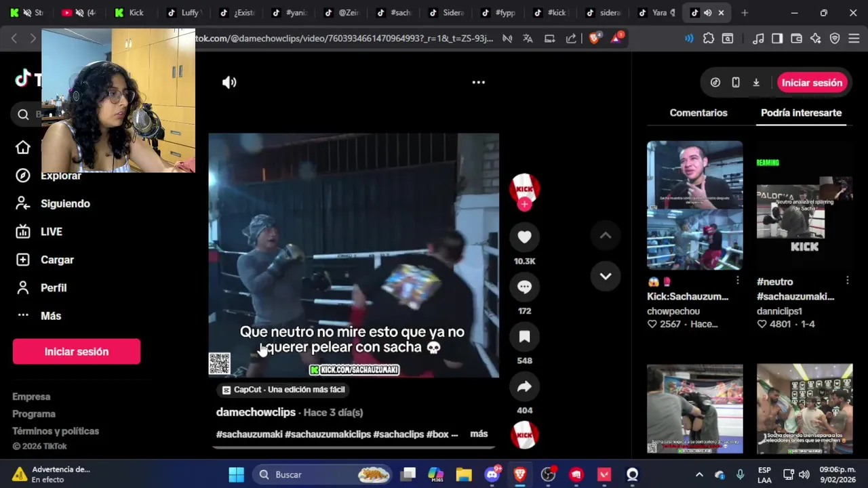Open Discord from the taskbar
Viewport: 868px width, 488px height.
pos(492,474)
